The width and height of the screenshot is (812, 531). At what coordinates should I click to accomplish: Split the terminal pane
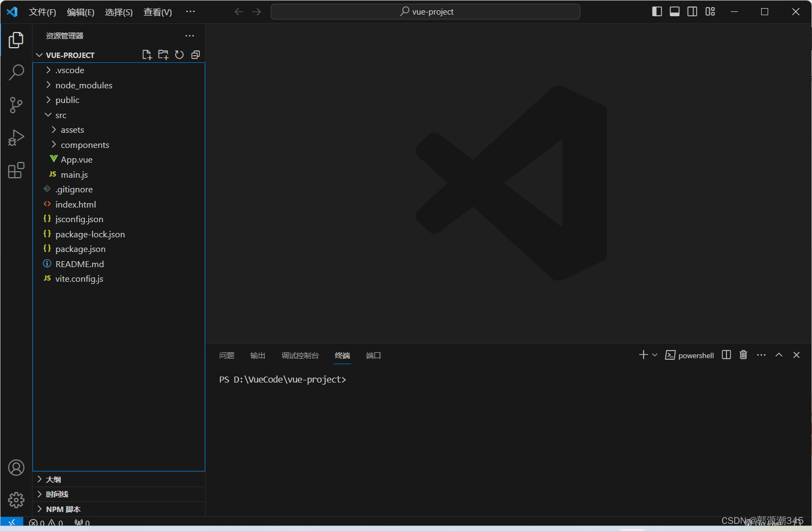(x=726, y=354)
